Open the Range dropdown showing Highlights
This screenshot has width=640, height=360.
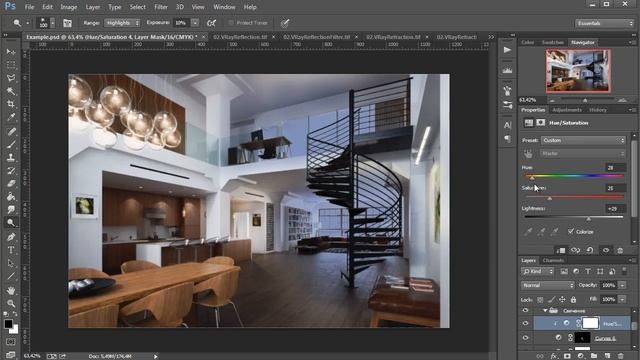coord(122,23)
